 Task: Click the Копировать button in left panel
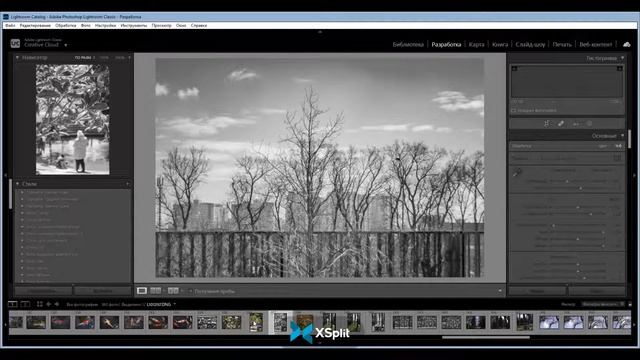click(x=43, y=291)
